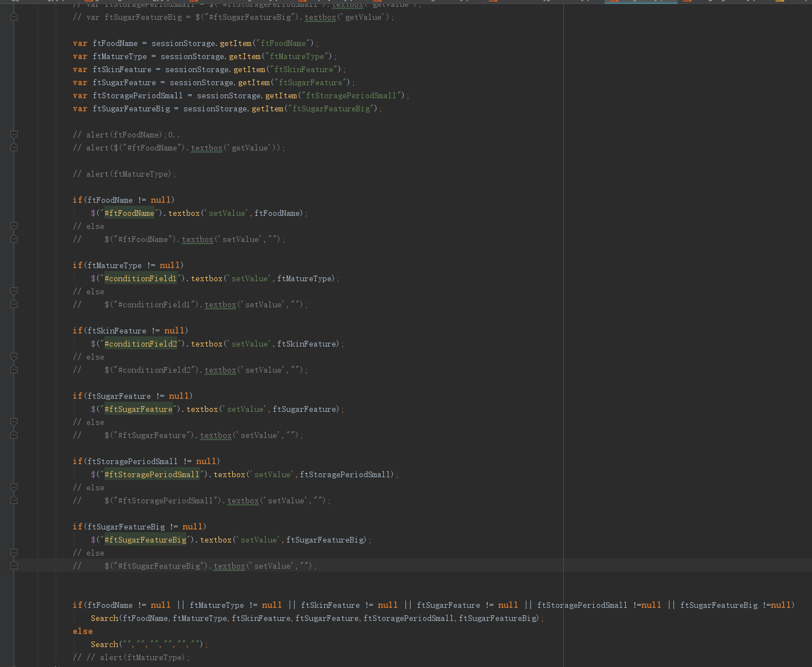Place cursor on the standalone 'else' keyword
Screen dimensions: 812x667
pyautogui.click(x=82, y=631)
